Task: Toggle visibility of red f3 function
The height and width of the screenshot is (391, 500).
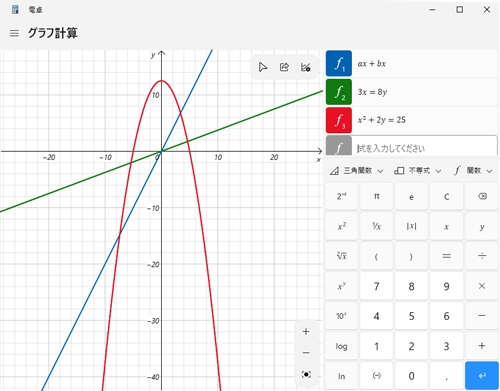Action: [x=339, y=120]
